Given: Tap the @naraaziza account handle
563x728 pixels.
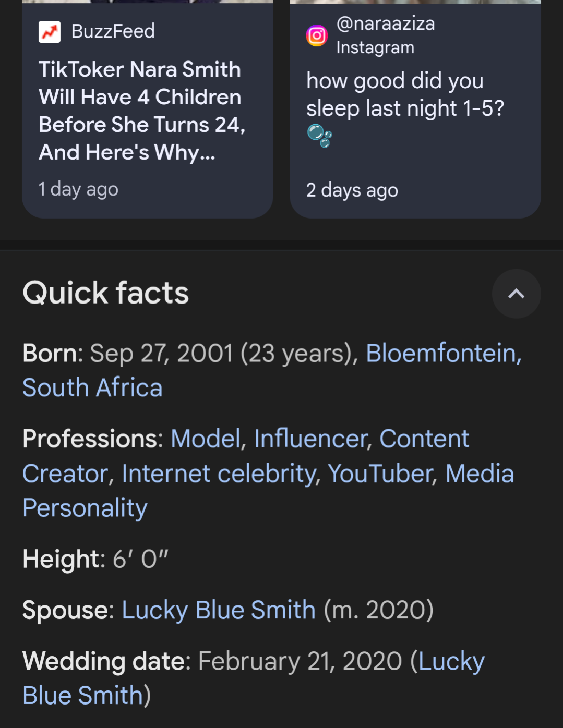Looking at the screenshot, I should 386,23.
